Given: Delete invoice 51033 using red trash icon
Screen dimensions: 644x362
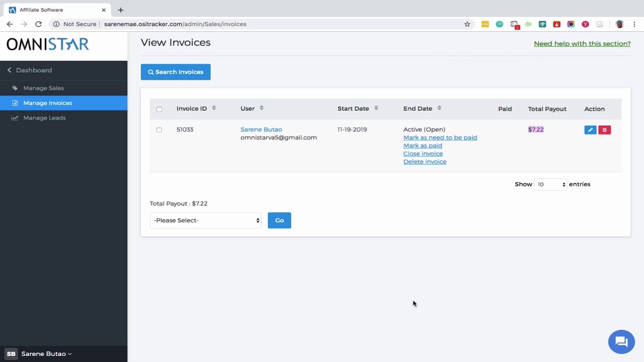Looking at the screenshot, I should (x=604, y=130).
